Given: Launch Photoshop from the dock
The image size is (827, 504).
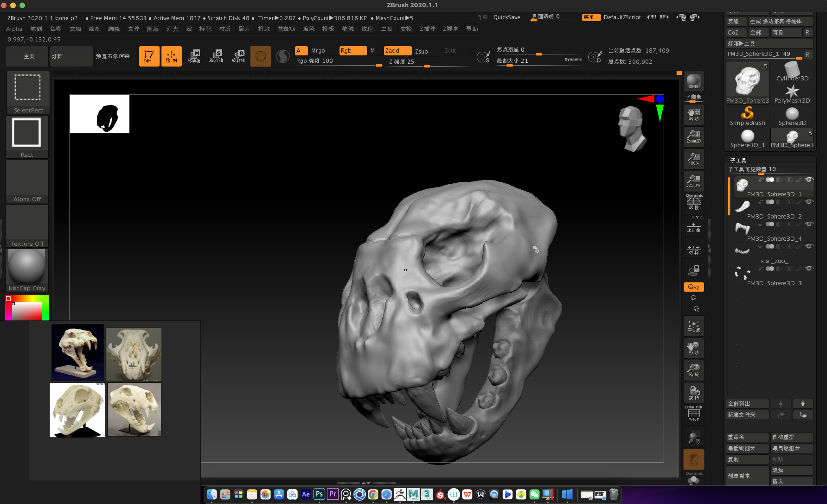Looking at the screenshot, I should click(x=319, y=494).
